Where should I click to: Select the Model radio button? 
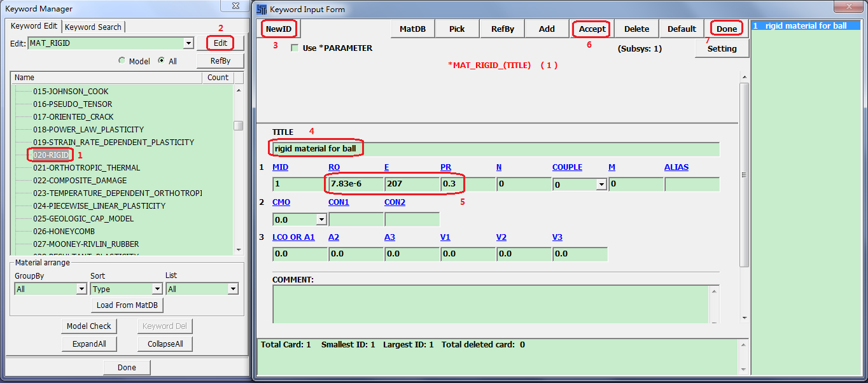(x=122, y=61)
